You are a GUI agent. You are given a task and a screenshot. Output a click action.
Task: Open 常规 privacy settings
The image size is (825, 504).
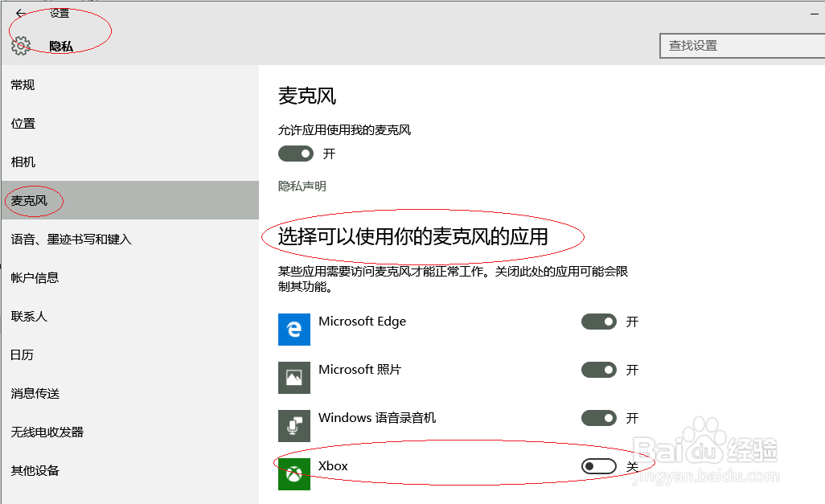coord(23,84)
